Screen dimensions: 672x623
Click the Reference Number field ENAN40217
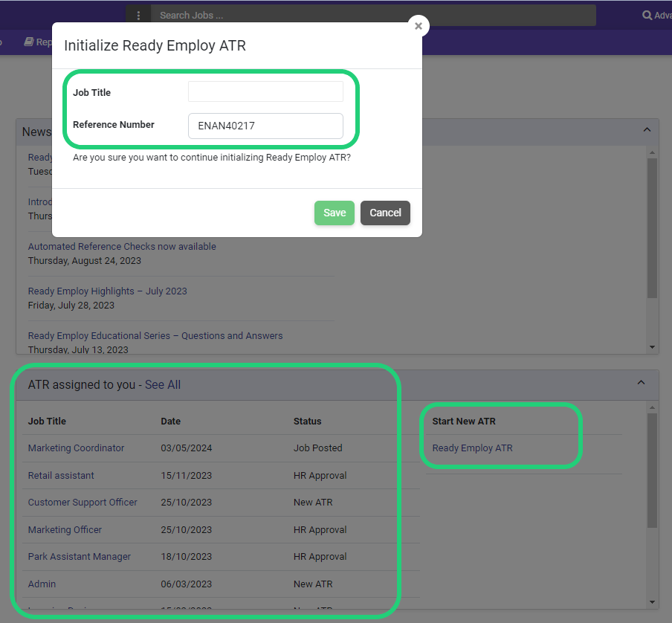pyautogui.click(x=265, y=126)
